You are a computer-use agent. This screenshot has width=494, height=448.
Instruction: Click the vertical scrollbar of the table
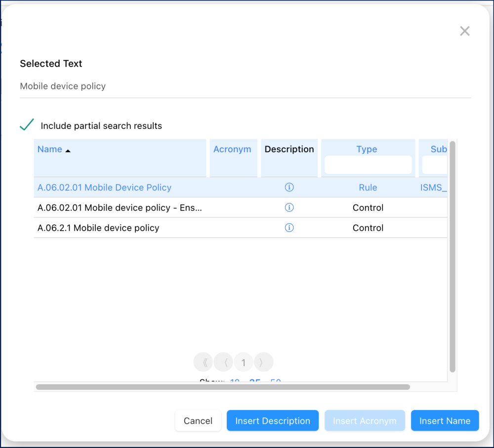452,257
